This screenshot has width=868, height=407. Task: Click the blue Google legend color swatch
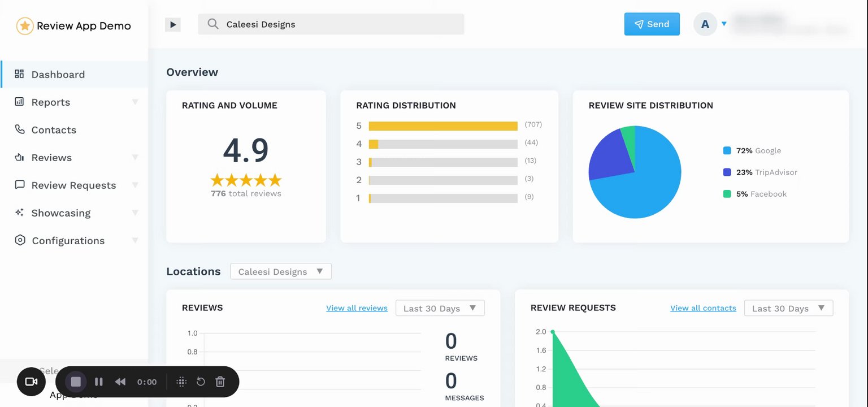pos(727,150)
